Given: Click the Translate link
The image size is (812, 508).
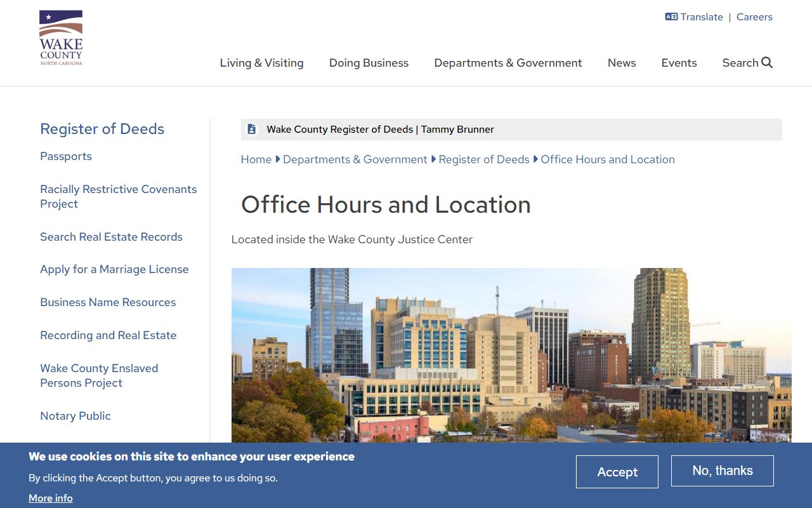Looking at the screenshot, I should coord(702,17).
